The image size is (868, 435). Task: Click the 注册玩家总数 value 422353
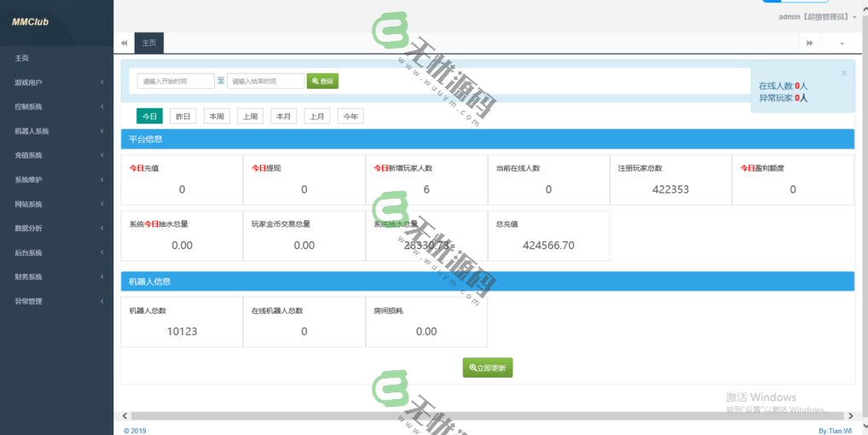[x=670, y=189]
